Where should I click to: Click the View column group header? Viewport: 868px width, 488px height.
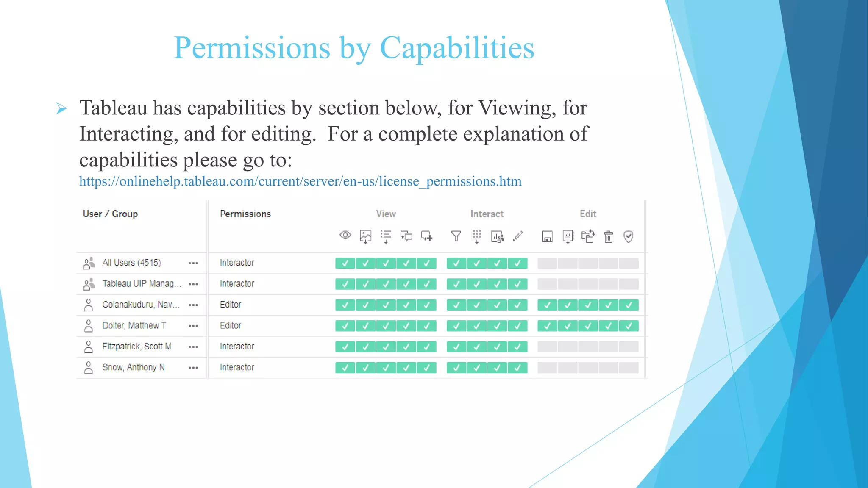(x=386, y=214)
